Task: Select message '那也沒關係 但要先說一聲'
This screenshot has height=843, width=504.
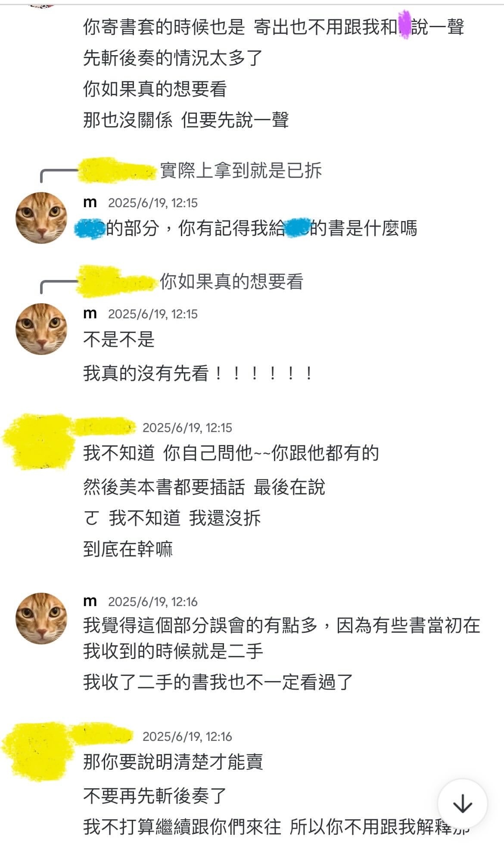Action: pyautogui.click(x=186, y=120)
